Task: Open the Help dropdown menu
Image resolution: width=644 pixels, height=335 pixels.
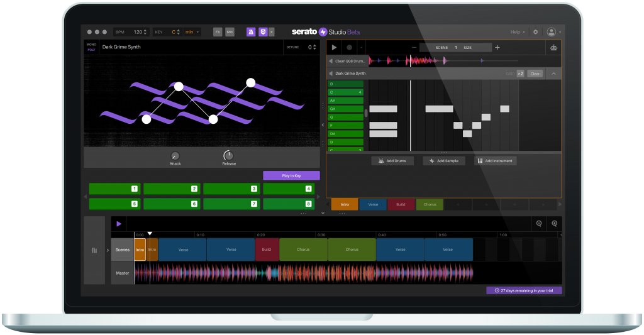Action: (518, 31)
